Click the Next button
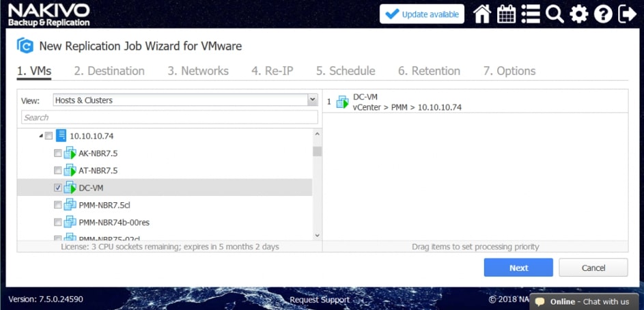 518,268
